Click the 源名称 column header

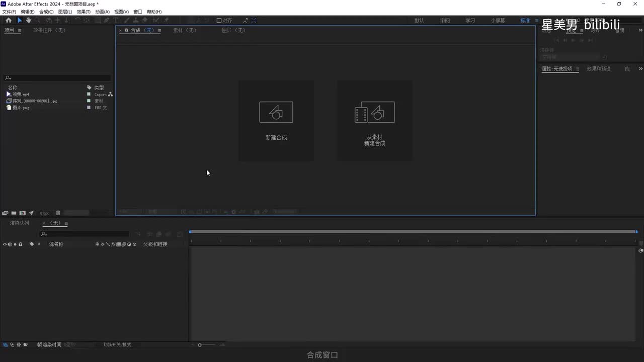pyautogui.click(x=56, y=244)
